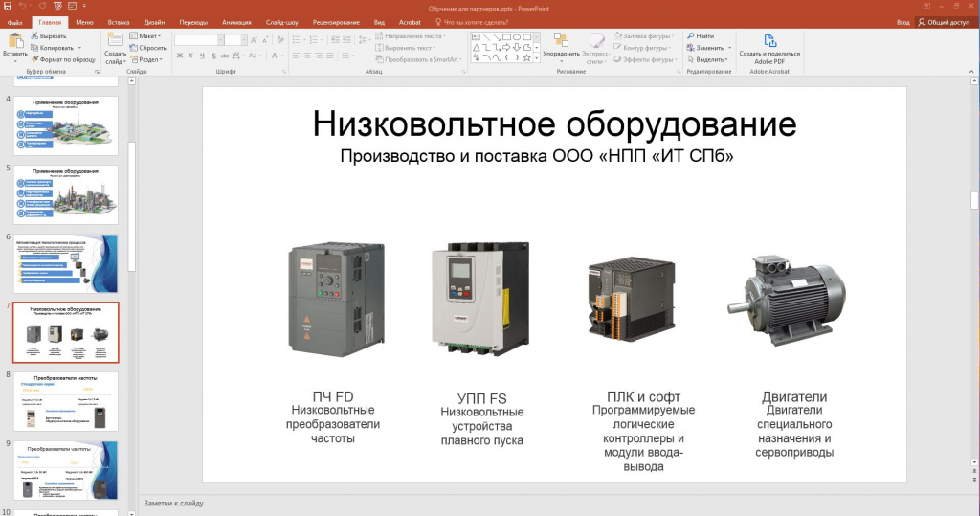Image resolution: width=980 pixels, height=516 pixels.
Task: Switch to the Acrobat tab
Action: pos(410,22)
